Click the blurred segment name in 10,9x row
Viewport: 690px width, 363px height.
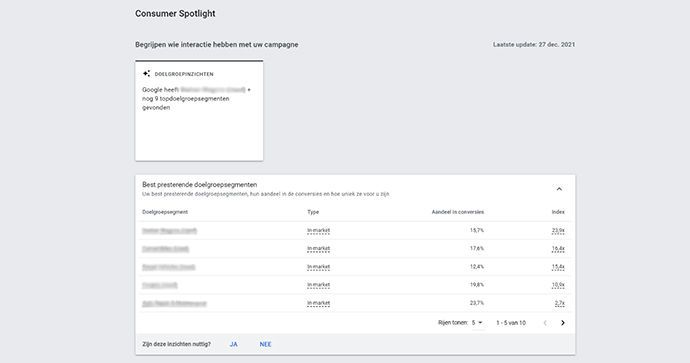pyautogui.click(x=160, y=285)
